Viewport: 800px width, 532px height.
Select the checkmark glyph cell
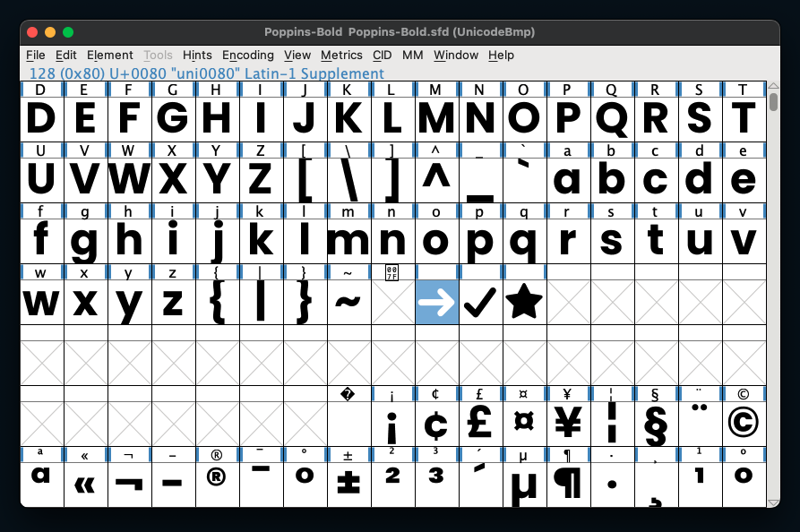480,302
